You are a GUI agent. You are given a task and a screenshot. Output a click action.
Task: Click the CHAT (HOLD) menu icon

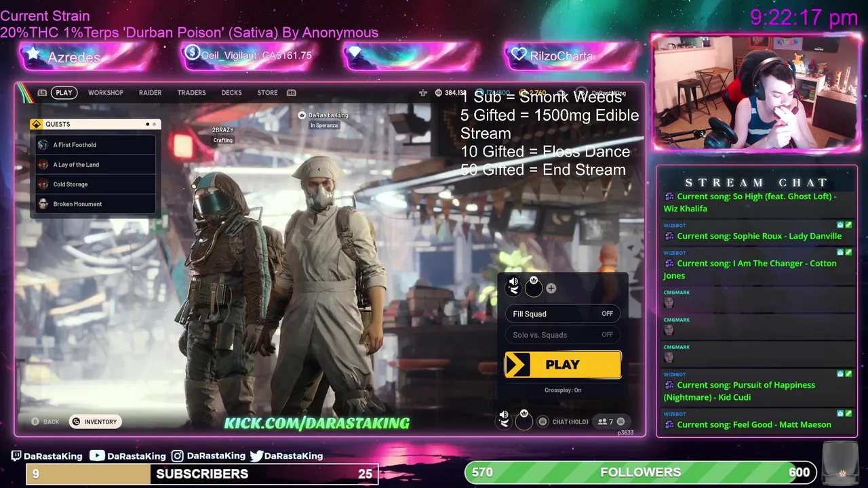(542, 422)
